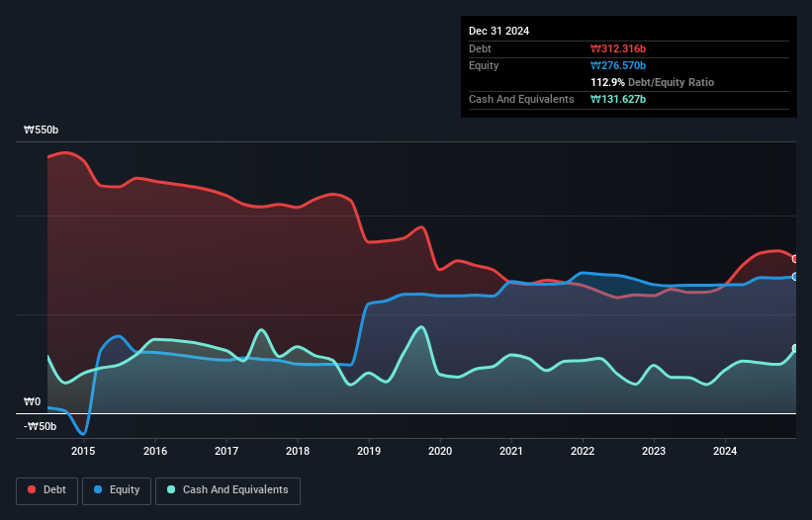Click the Debt value ₩312.316b
The height and width of the screenshot is (520, 812).
[618, 48]
